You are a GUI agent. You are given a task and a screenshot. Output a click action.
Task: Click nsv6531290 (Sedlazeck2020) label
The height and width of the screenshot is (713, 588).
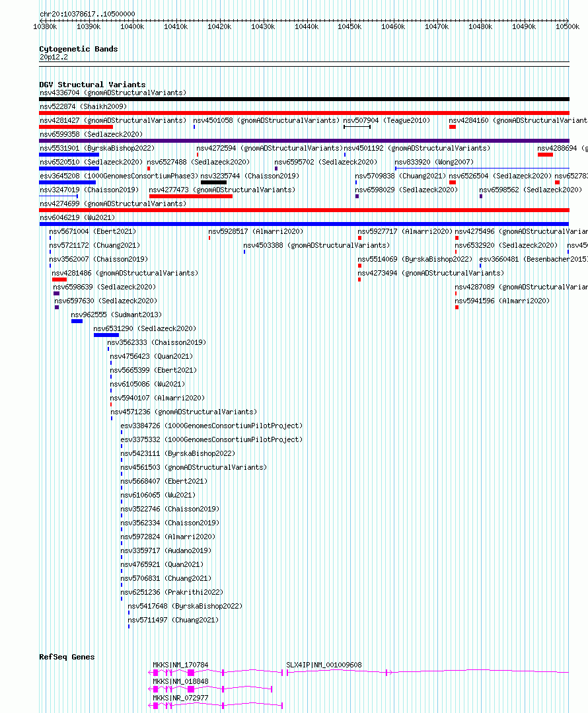[x=145, y=328]
